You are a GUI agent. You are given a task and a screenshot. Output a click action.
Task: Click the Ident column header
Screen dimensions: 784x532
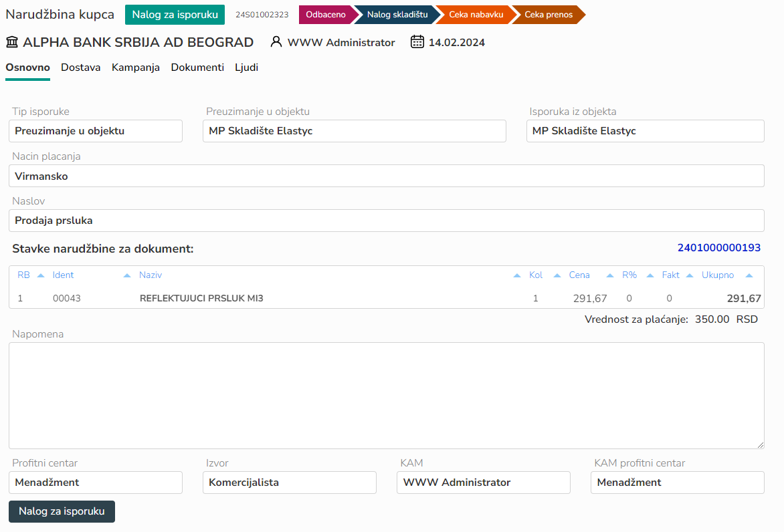(x=63, y=275)
